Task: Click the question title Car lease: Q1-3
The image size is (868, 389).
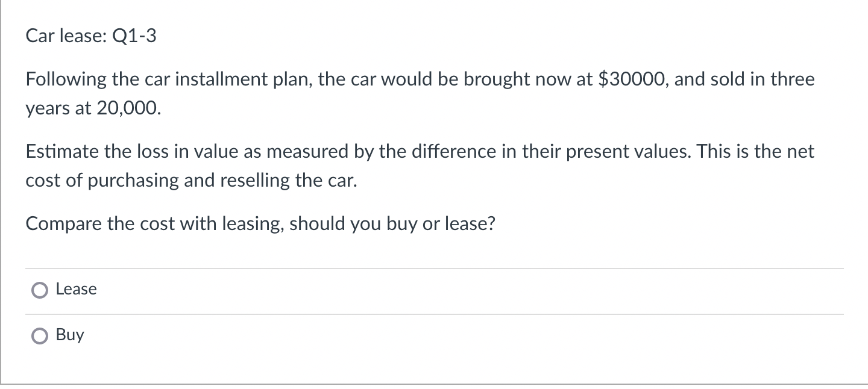Action: (91, 36)
